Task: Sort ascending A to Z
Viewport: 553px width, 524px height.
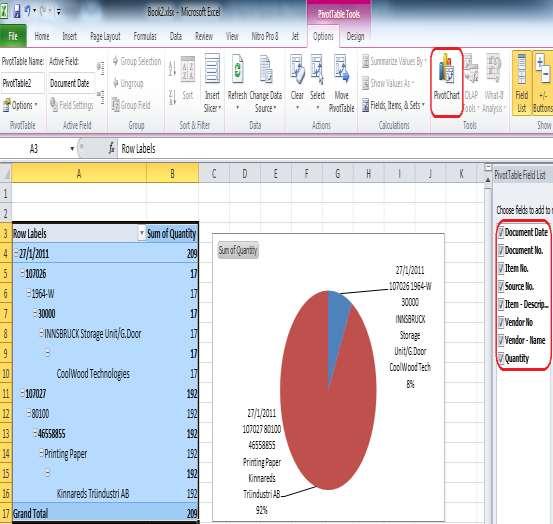Action: [172, 69]
